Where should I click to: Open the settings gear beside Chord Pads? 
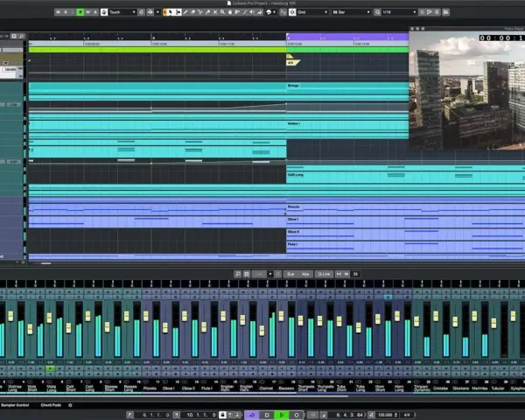pos(70,405)
